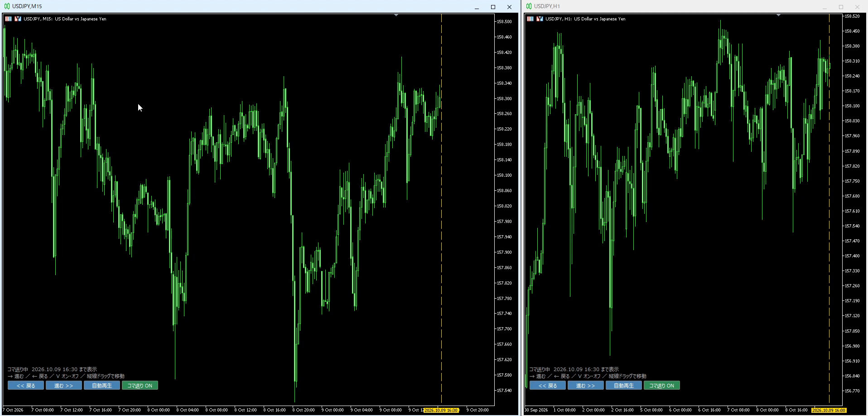Image resolution: width=868 pixels, height=416 pixels.
Task: Close the USDJPY,M15 window
Action: point(509,7)
